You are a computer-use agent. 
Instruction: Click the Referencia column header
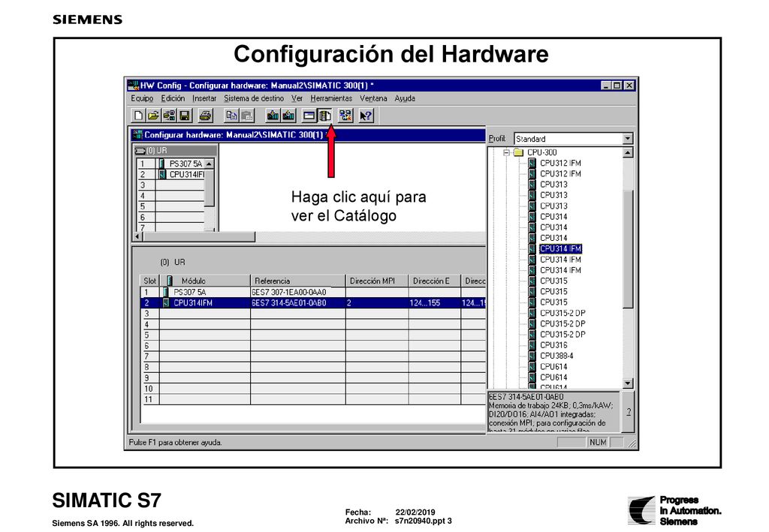coord(297,281)
